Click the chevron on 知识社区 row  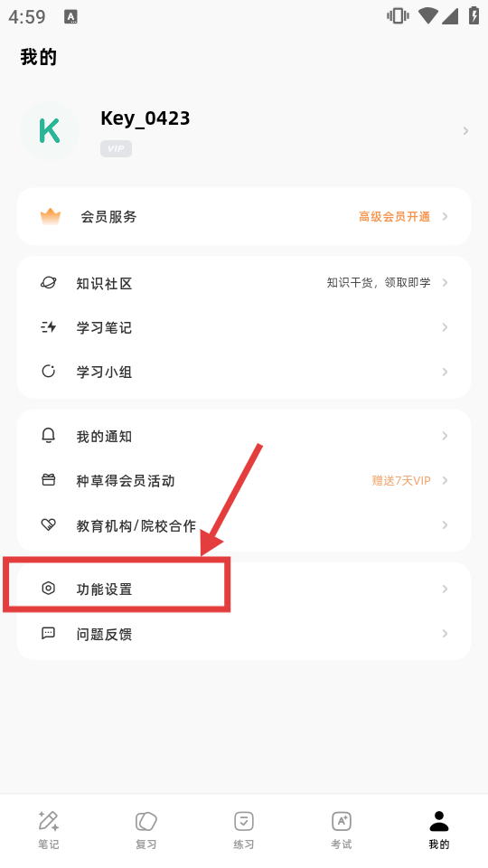(445, 283)
